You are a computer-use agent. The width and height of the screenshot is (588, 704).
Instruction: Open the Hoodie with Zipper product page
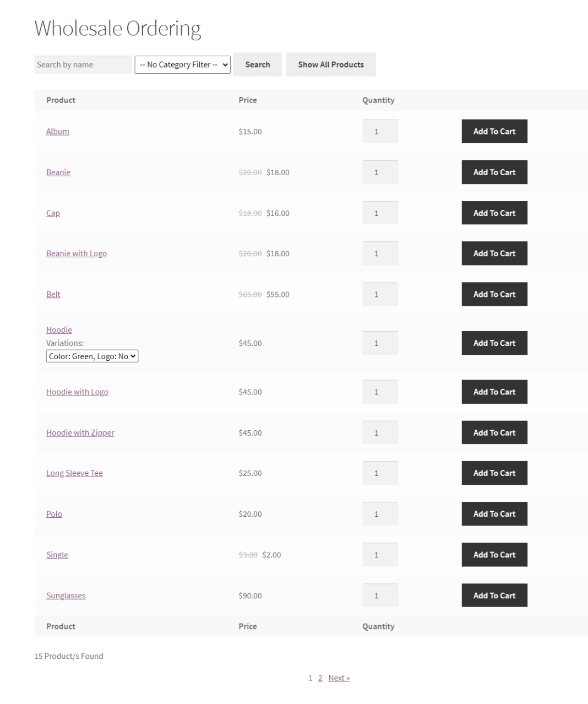tap(80, 432)
